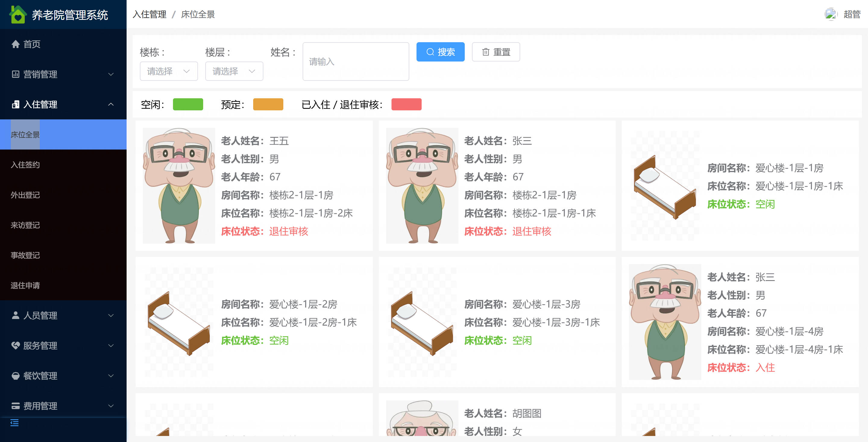Open the 来访登记 submenu item
The image size is (868, 442).
tap(63, 225)
